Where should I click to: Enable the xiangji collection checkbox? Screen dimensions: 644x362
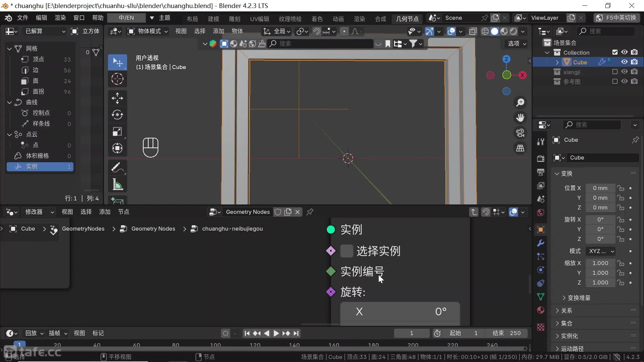[614, 72]
